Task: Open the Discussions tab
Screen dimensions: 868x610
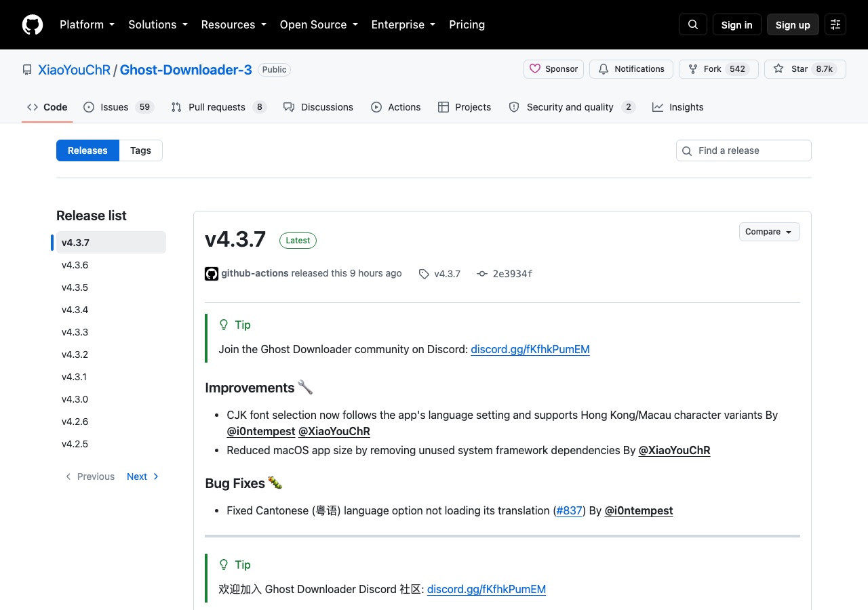Action: [319, 107]
